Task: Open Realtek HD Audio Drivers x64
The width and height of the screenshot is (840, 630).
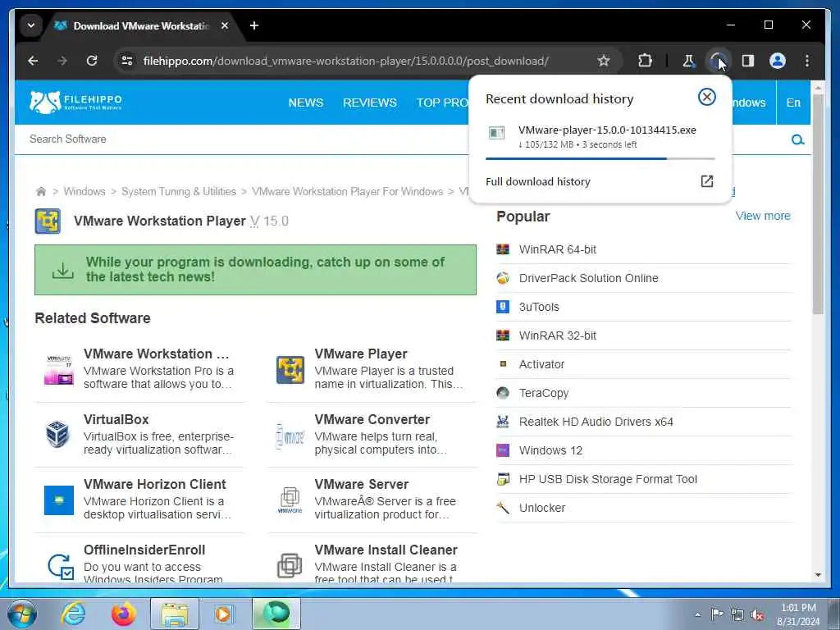Action: tap(596, 422)
